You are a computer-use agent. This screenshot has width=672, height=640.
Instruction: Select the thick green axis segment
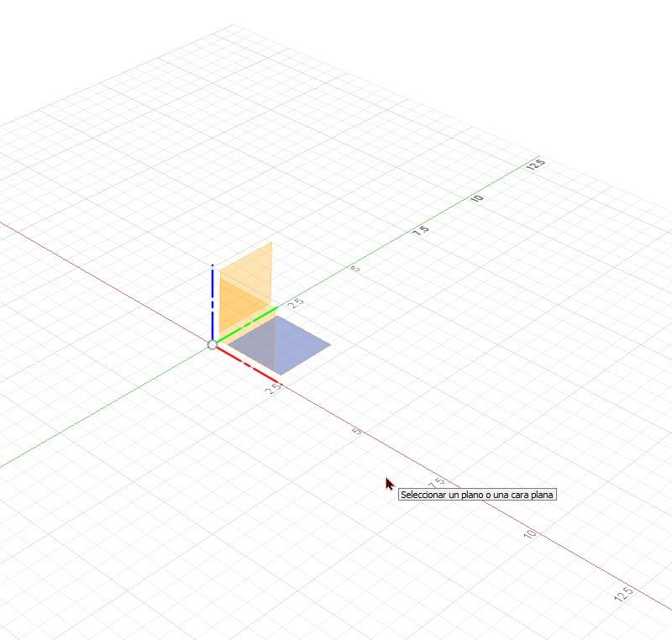[x=247, y=326]
